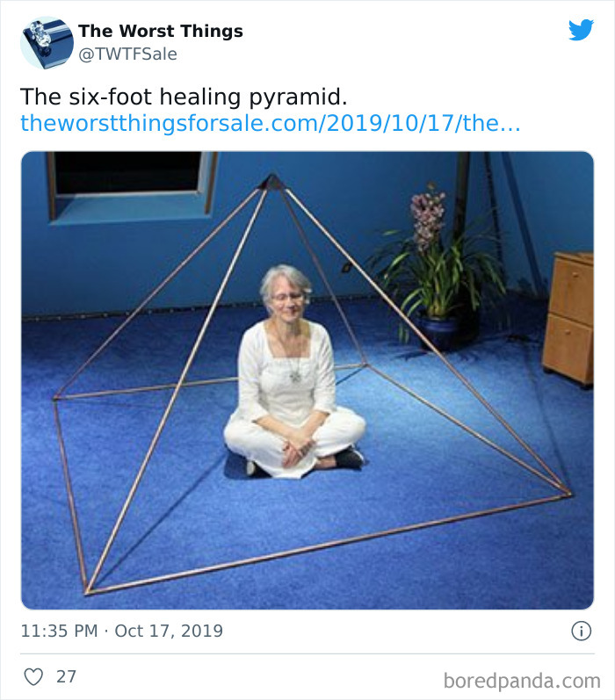615x700 pixels.
Task: Like the tweet with the heart icon
Action: tap(34, 676)
